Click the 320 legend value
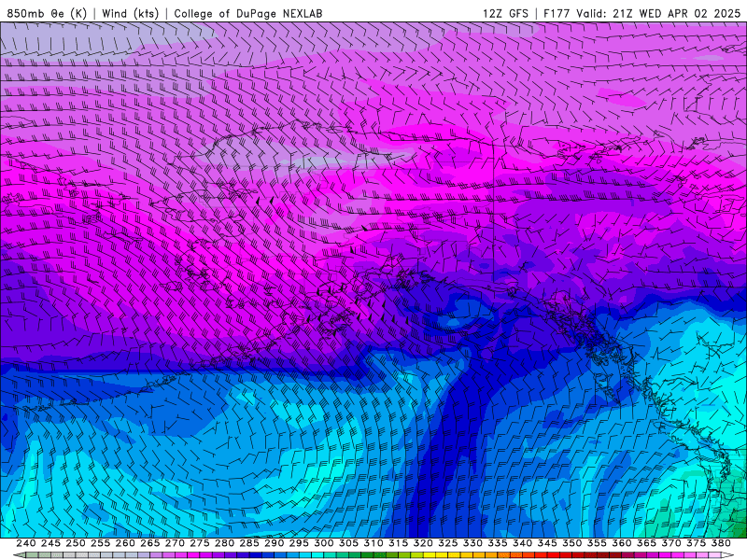 point(423,543)
